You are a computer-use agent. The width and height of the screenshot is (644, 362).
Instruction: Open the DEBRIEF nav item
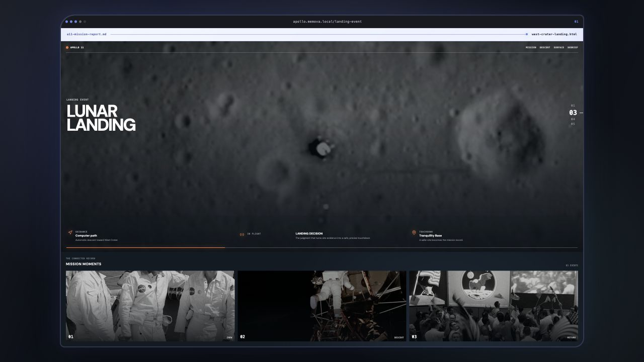tap(573, 47)
